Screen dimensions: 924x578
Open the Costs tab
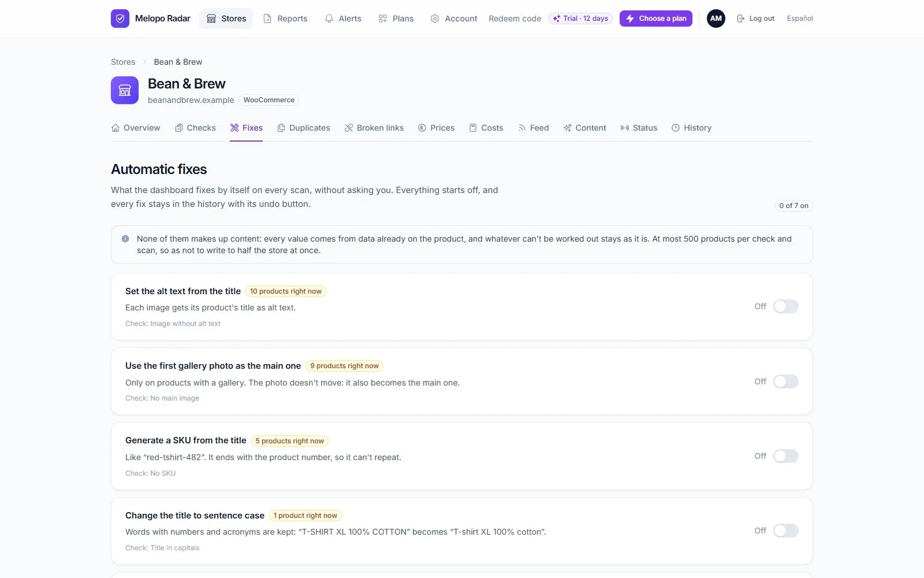pyautogui.click(x=486, y=128)
